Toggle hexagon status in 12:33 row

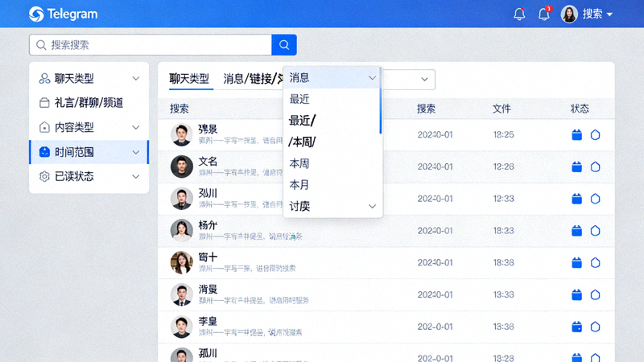click(595, 199)
